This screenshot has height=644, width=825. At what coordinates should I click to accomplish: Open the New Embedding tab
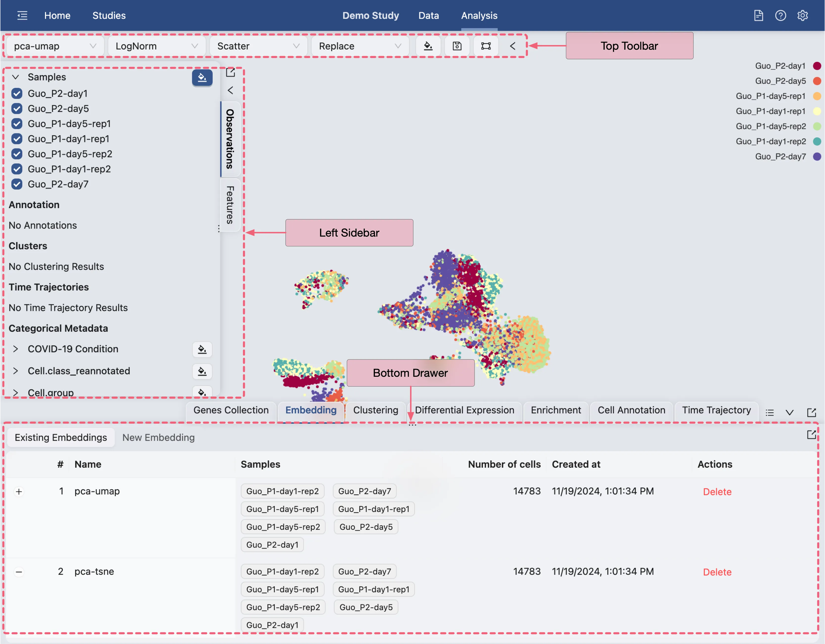(158, 437)
